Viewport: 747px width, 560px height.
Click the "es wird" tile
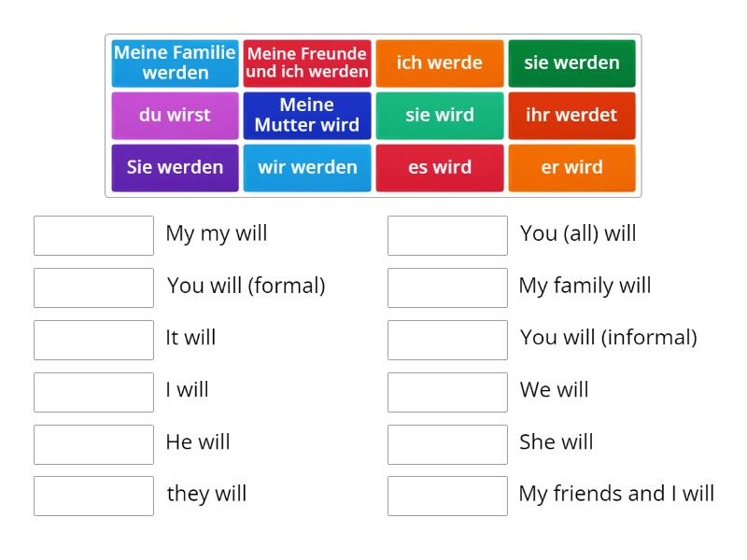(x=440, y=168)
